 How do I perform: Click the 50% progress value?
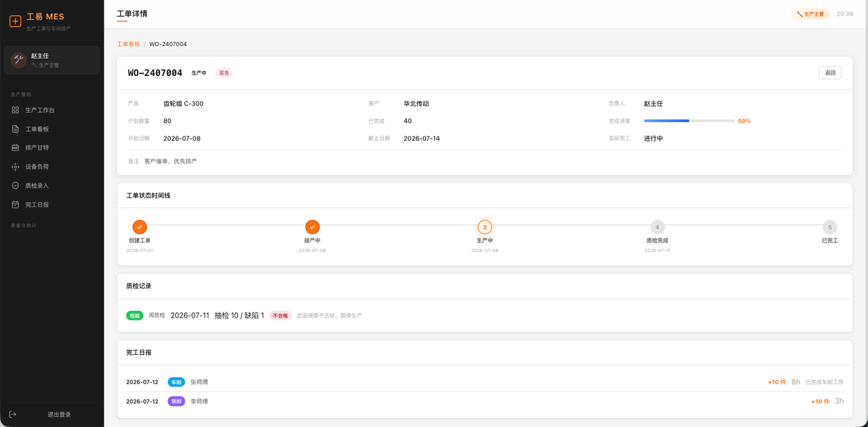(x=745, y=121)
